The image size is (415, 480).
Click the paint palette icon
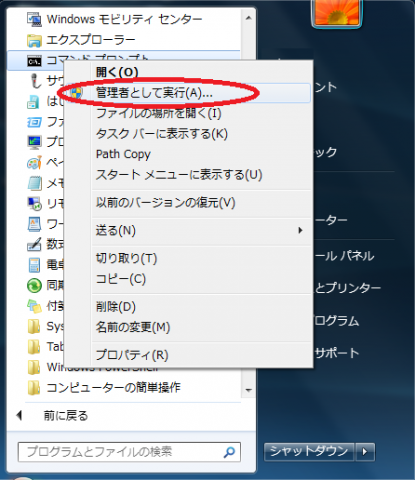[x=34, y=163]
